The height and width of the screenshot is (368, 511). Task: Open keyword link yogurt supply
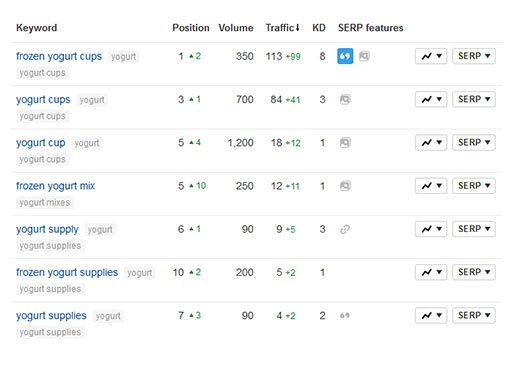[x=47, y=229]
